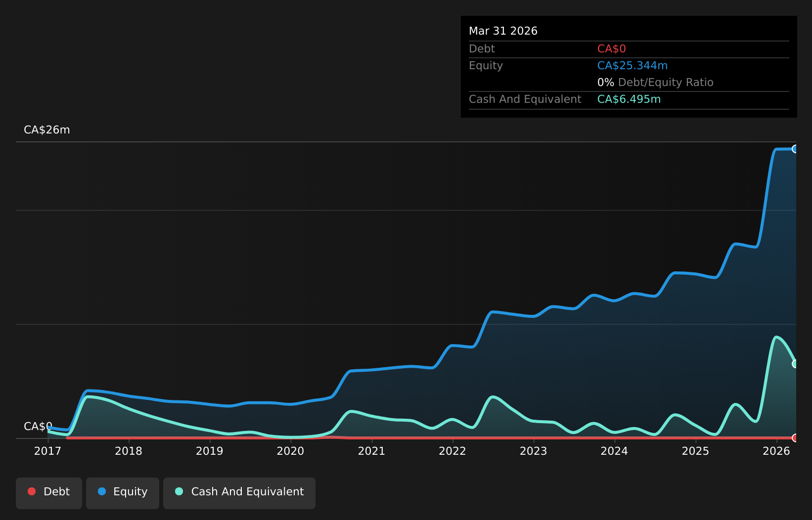Screen dimensions: 812x520
Task: Click the Mar 31 2026 tooltip date
Action: click(x=503, y=31)
